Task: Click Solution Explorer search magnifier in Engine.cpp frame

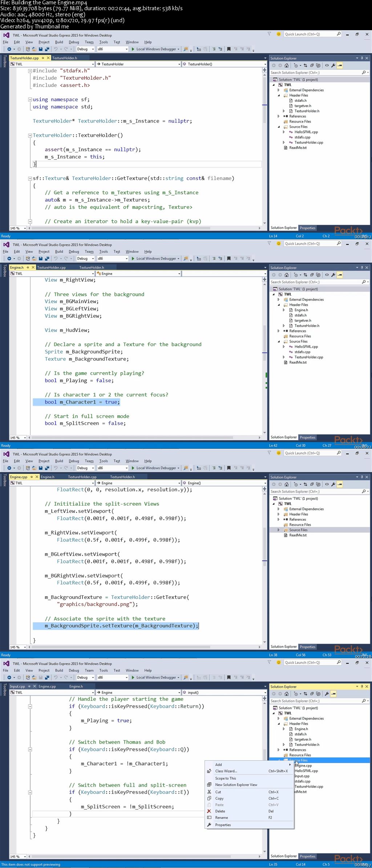Action: 364,491
